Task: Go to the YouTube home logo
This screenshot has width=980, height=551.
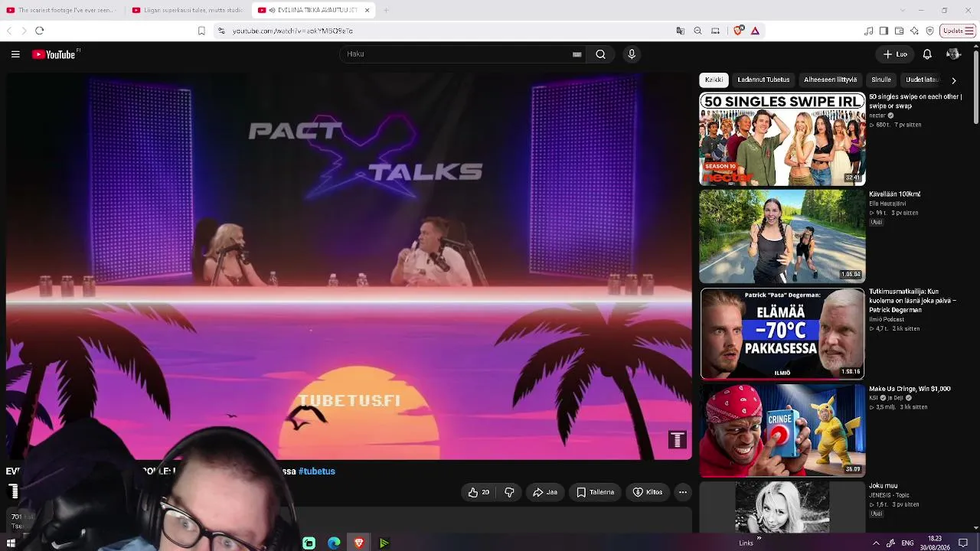Action: tap(54, 54)
